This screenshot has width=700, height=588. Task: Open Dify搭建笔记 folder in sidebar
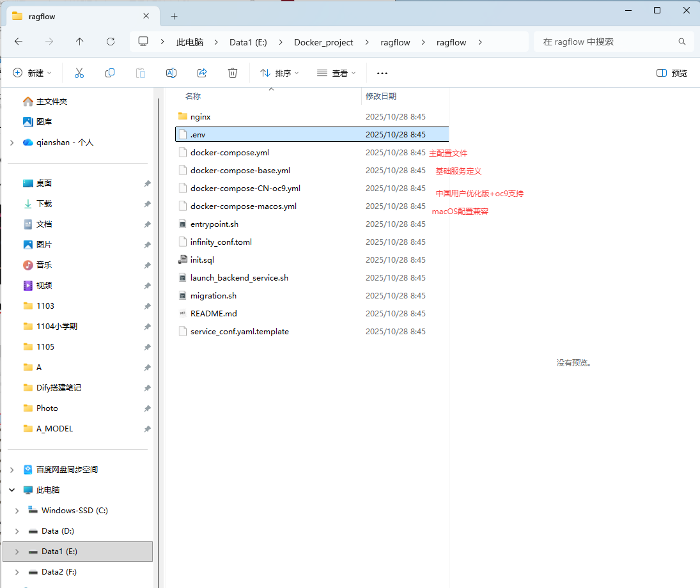(x=52, y=388)
